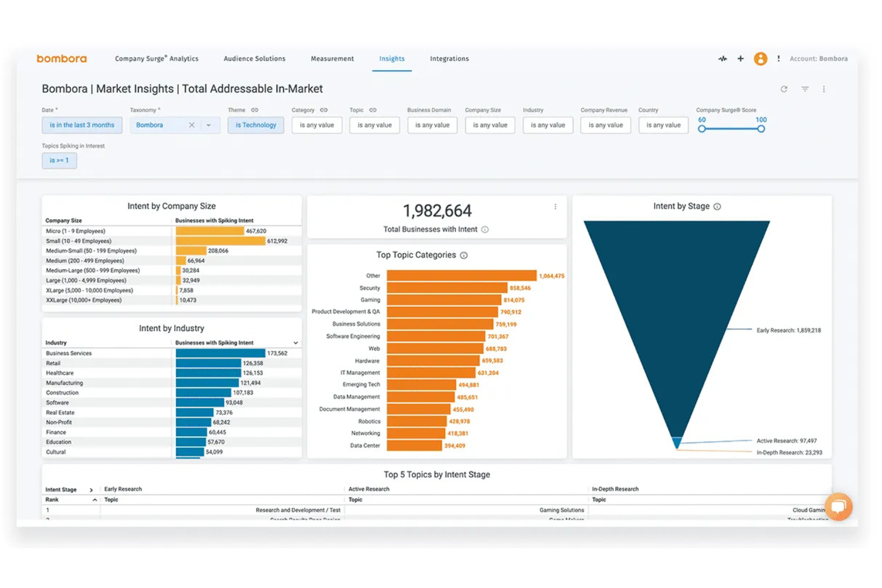Viewport: 882px width, 588px height.
Task: Expand the Taxonomy dropdown arrow
Action: point(209,125)
